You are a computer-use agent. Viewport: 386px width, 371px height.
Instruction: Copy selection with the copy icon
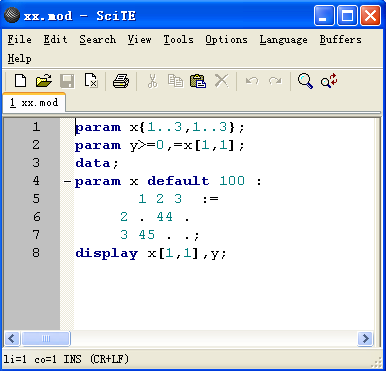[175, 81]
